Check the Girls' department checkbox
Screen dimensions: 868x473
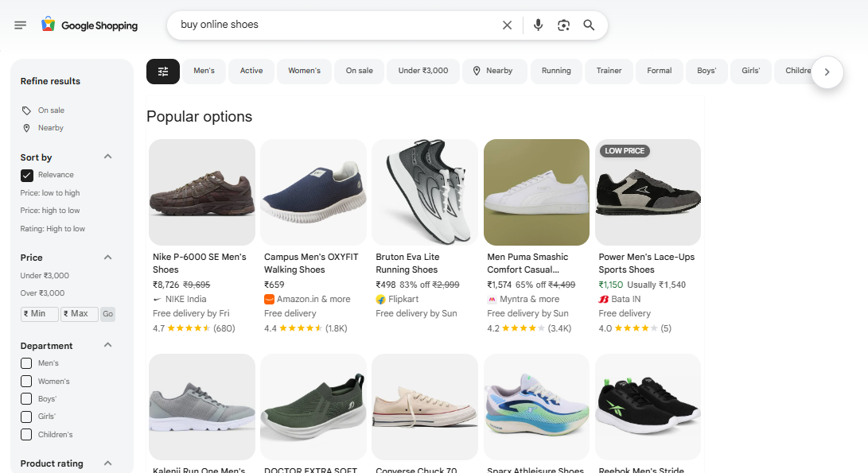[26, 417]
